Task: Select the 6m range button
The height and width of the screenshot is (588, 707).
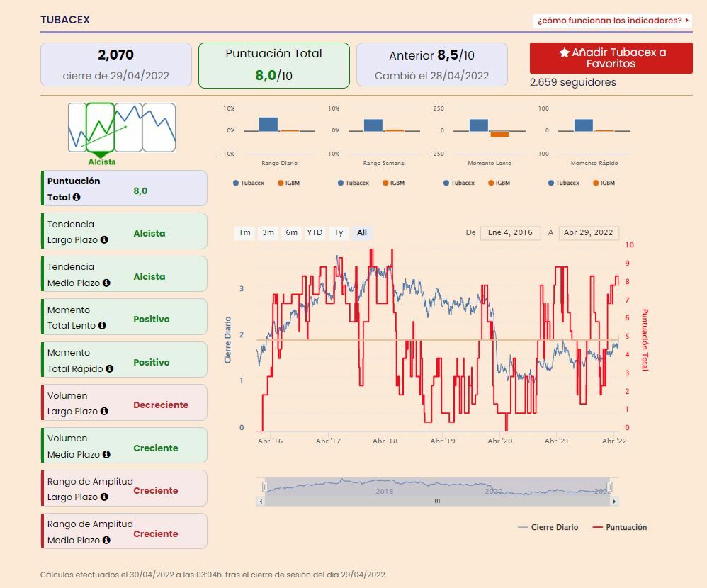Action: (292, 232)
